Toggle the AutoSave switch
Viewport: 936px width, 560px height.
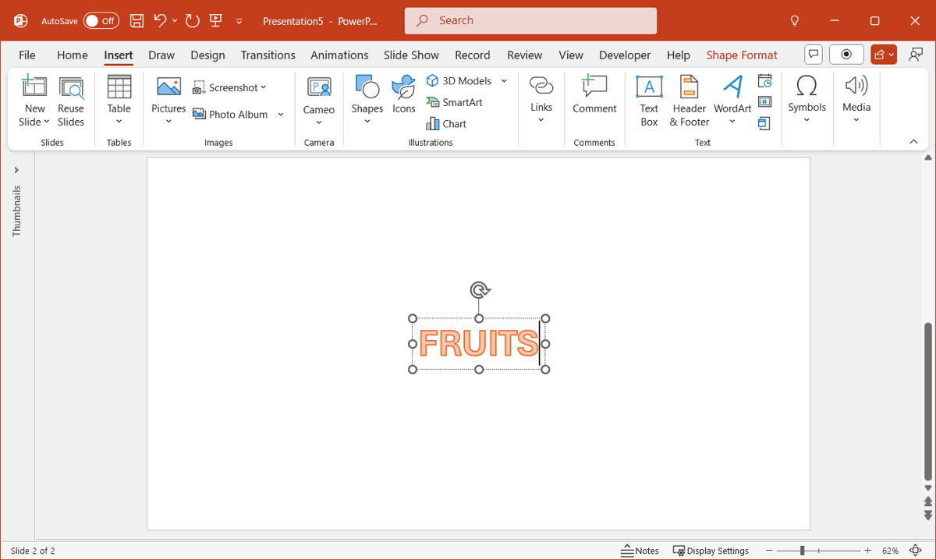(x=101, y=21)
